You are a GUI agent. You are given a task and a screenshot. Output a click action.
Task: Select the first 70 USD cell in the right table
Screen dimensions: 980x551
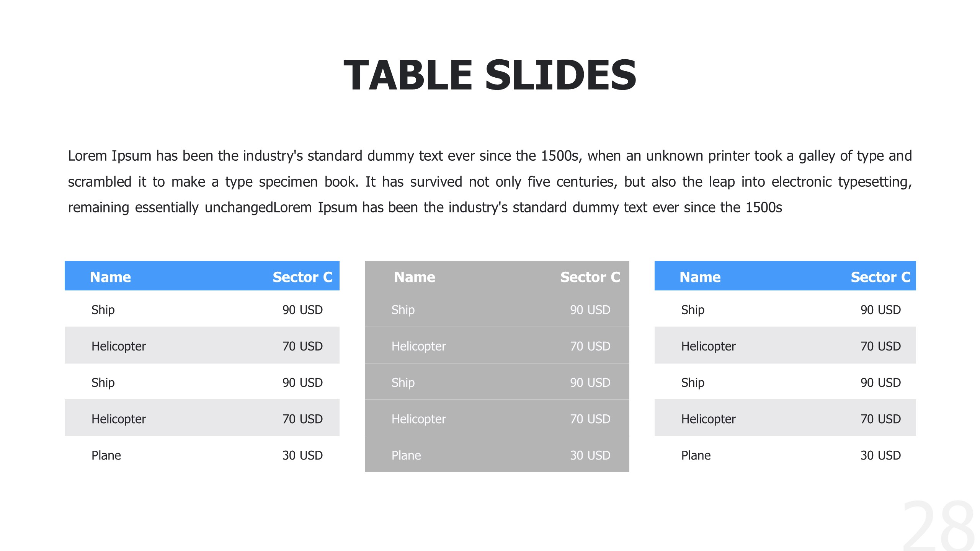tap(880, 346)
